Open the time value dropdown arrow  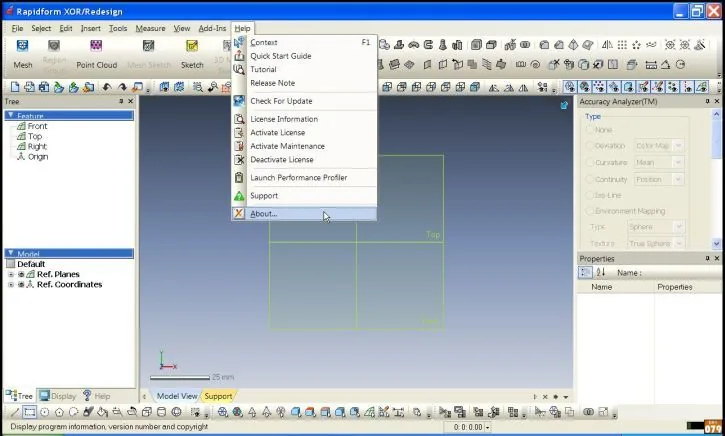pos(487,427)
